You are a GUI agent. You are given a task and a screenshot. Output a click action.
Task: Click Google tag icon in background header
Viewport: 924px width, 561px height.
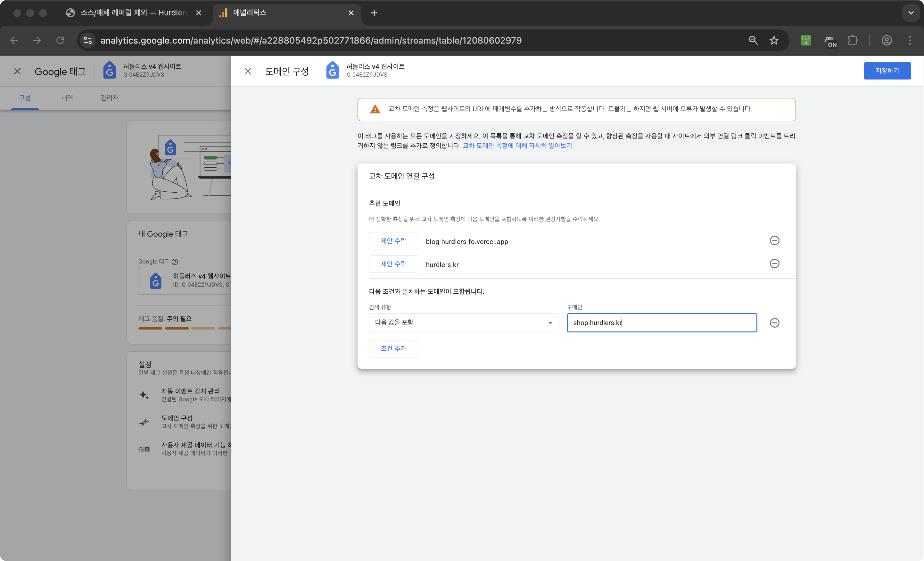click(x=110, y=71)
